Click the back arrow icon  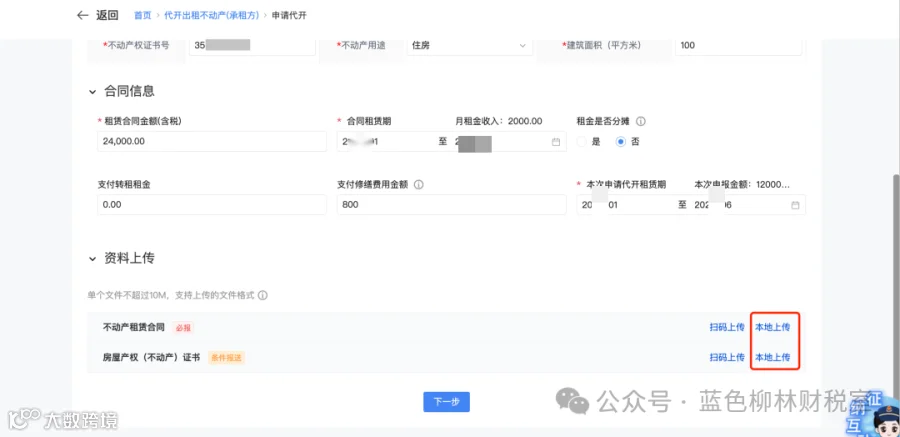[83, 16]
